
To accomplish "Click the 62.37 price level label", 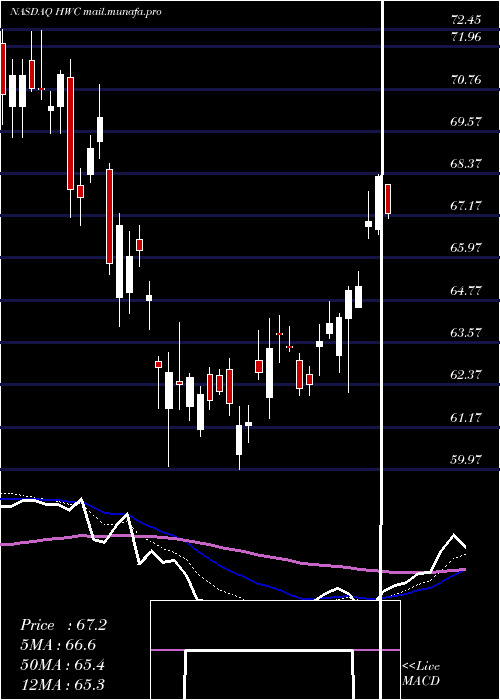I will point(466,375).
